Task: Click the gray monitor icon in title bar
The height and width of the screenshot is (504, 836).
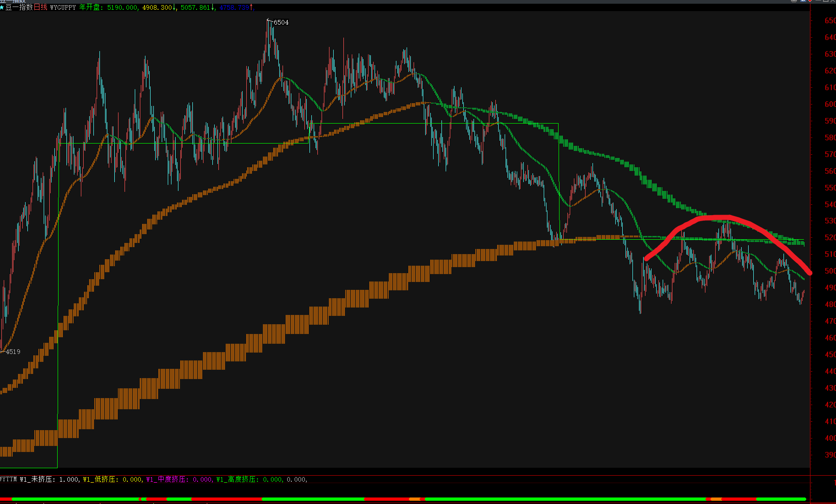Action: [794, 1]
